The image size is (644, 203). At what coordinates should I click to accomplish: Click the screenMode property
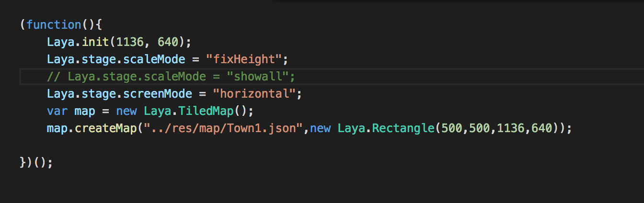pyautogui.click(x=161, y=94)
